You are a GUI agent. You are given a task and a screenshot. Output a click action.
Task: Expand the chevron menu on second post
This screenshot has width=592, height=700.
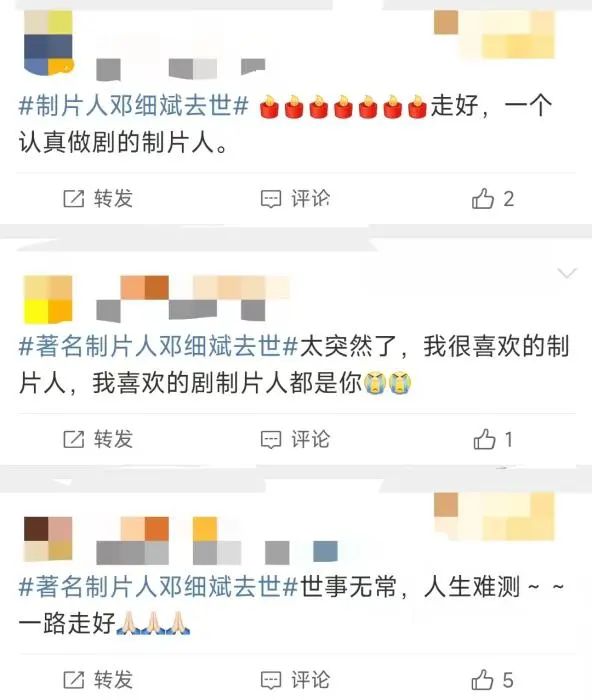coord(567,273)
